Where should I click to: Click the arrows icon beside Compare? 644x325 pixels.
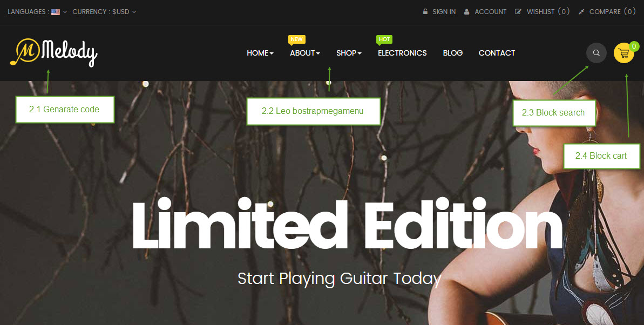click(x=581, y=12)
